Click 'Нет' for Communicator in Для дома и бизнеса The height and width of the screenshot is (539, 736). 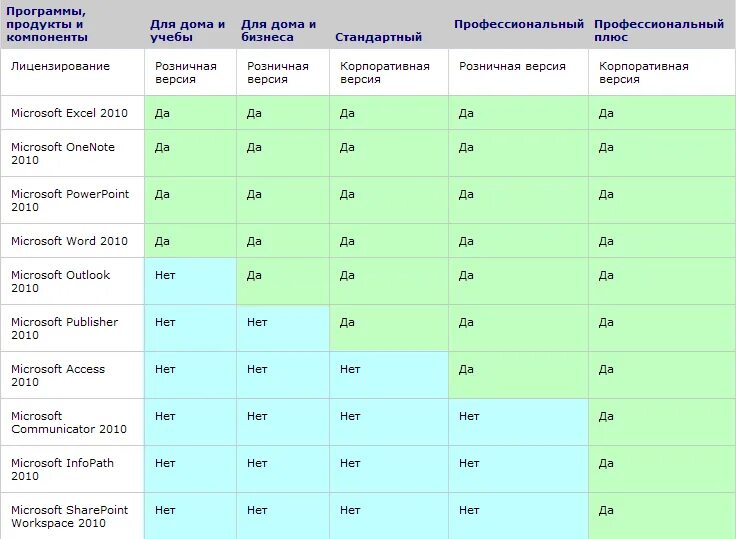click(257, 416)
